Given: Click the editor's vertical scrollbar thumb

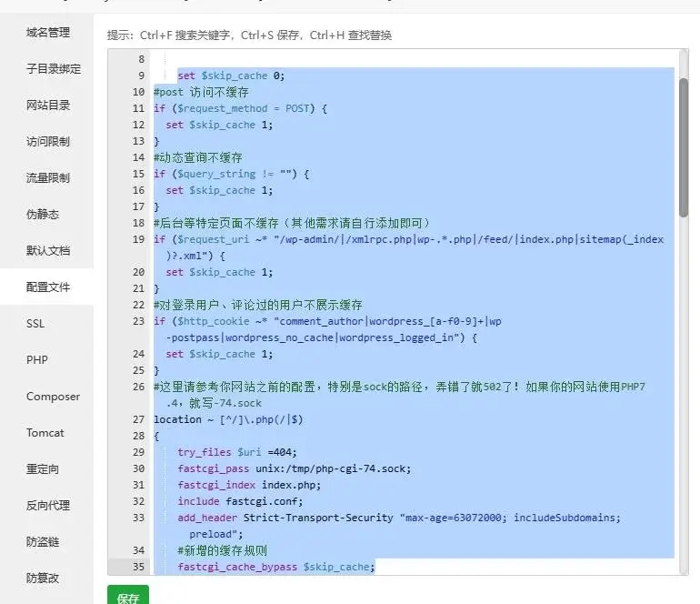Looking at the screenshot, I should 684,146.
